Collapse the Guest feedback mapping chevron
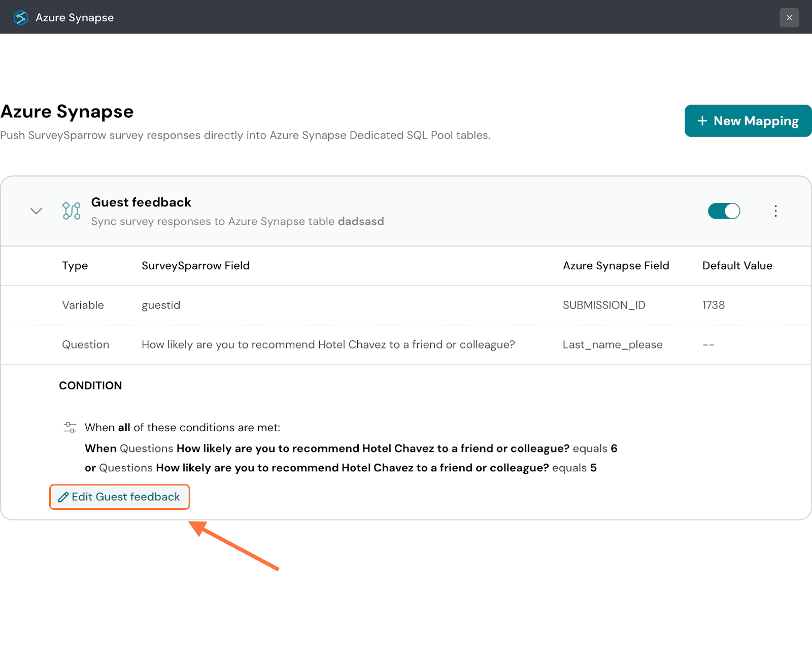 coord(36,211)
